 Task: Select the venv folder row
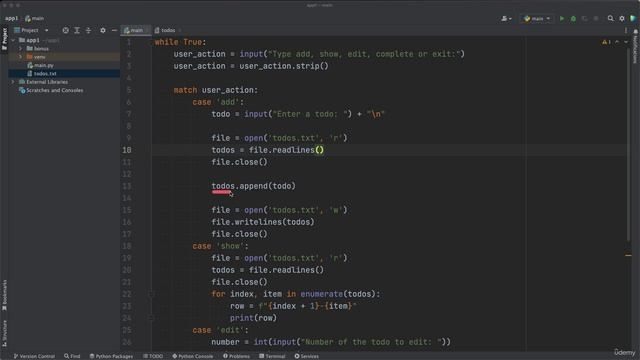point(64,57)
